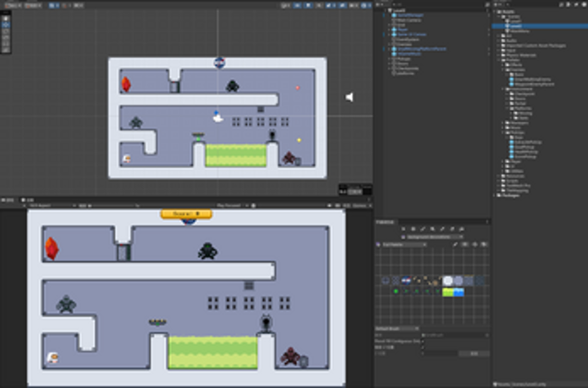The image size is (588, 388).
Task: Select the Transform tool in Scene overlay
Action: pos(5,50)
